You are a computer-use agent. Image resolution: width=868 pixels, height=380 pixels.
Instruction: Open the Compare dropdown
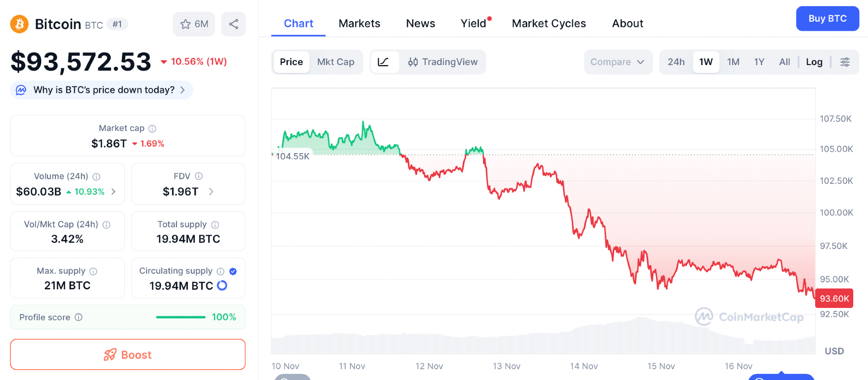[x=617, y=62]
